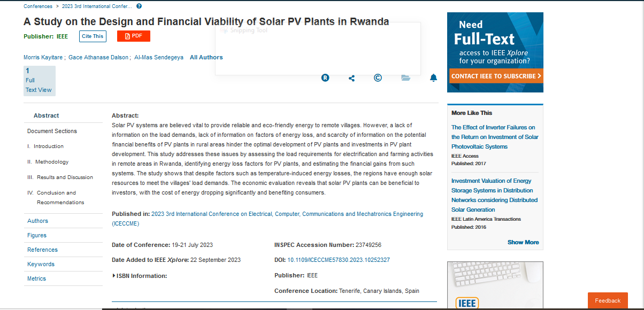Select Keywords in document sidebar

pos(41,264)
